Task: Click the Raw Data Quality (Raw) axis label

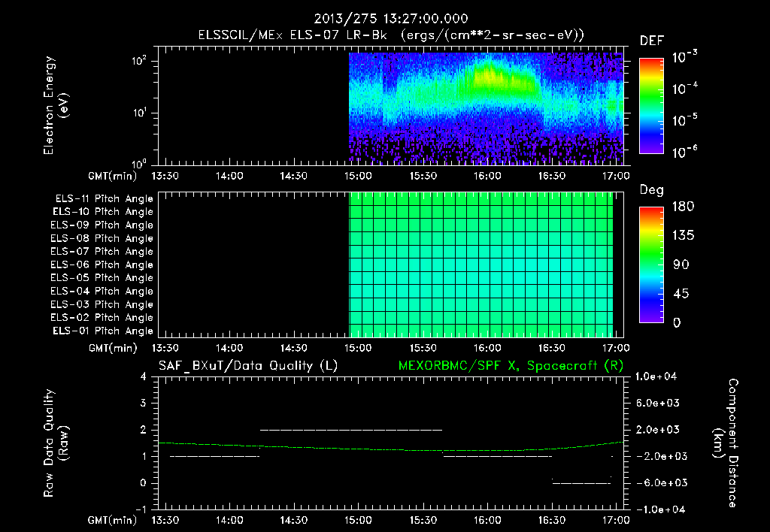Action: (56, 443)
